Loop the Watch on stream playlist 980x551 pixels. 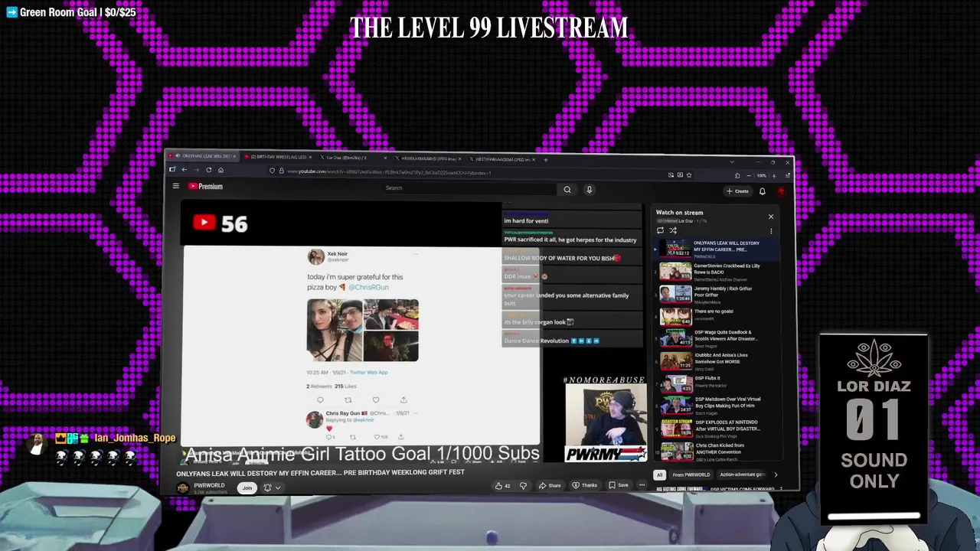pos(660,230)
